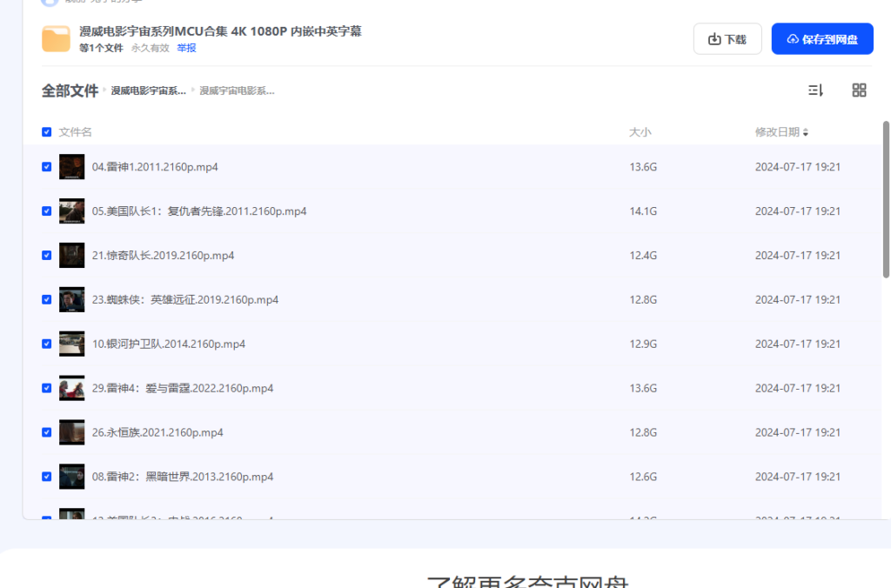The image size is (891, 588).
Task: Open thumbnail of 08.雷神2：黑暗世界 video
Action: tap(71, 478)
